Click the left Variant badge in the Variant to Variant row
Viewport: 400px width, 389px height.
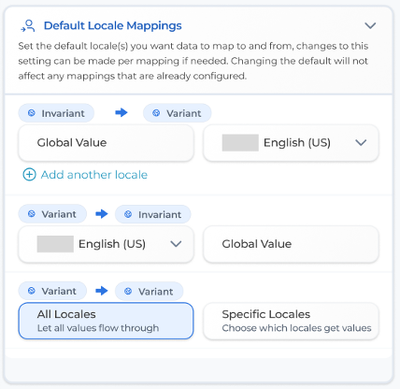click(53, 291)
